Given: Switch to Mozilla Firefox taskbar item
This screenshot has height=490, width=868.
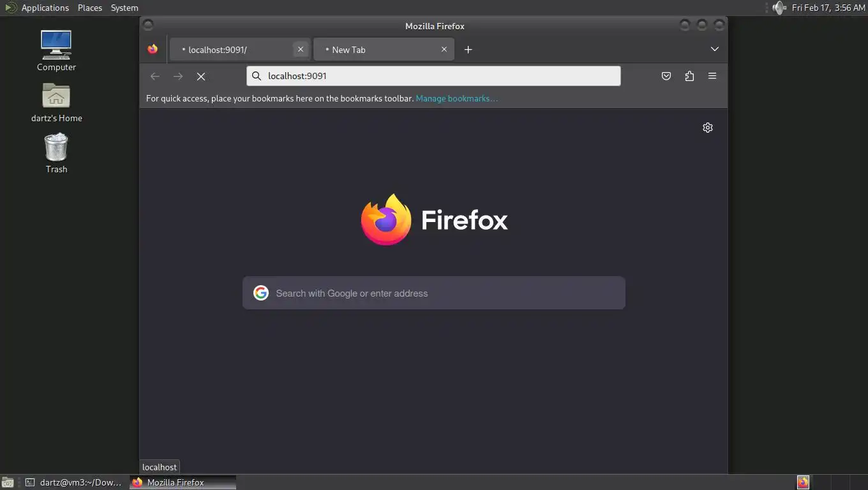Looking at the screenshot, I should tap(183, 482).
